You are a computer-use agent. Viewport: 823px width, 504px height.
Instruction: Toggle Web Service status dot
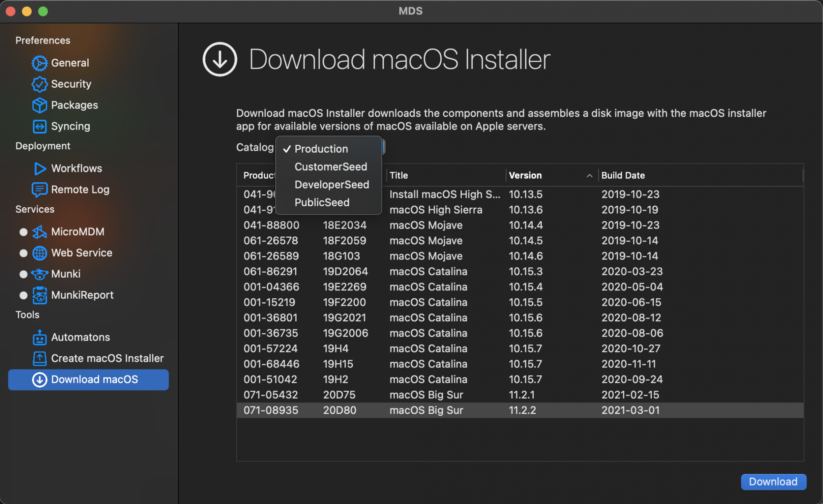coord(23,253)
